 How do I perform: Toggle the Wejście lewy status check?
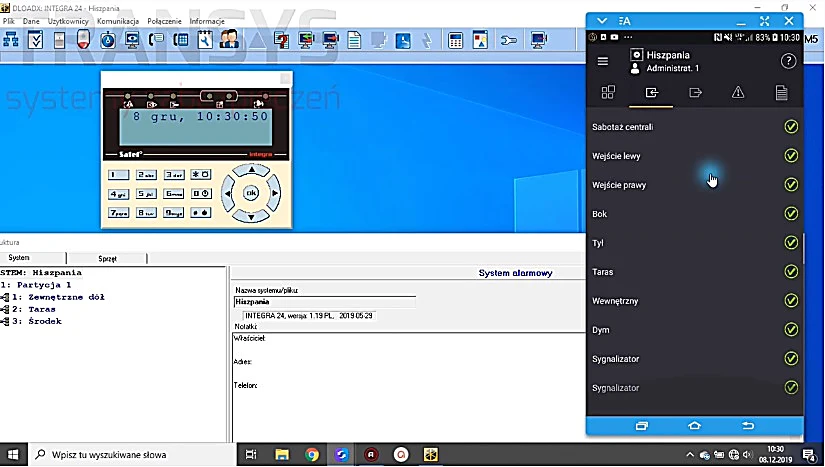[791, 156]
